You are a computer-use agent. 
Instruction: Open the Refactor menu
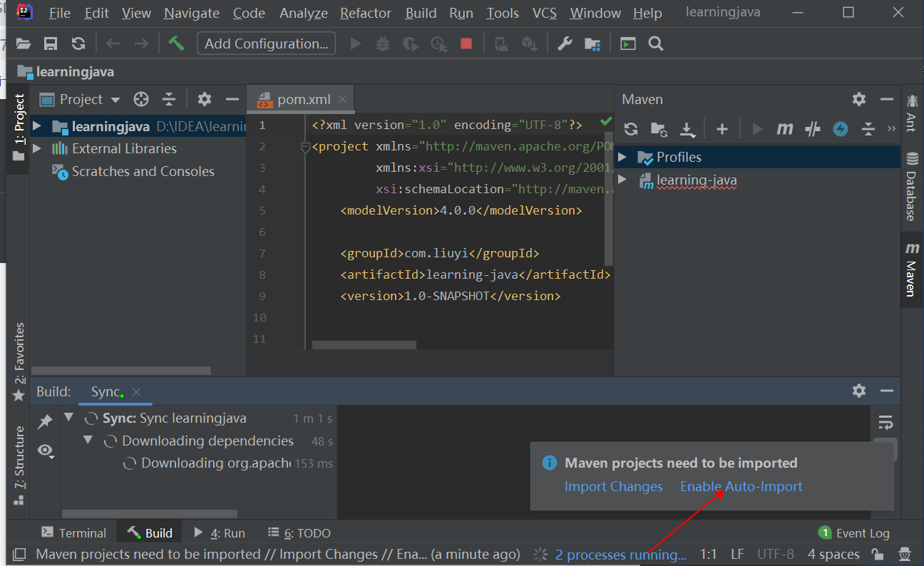pos(366,13)
